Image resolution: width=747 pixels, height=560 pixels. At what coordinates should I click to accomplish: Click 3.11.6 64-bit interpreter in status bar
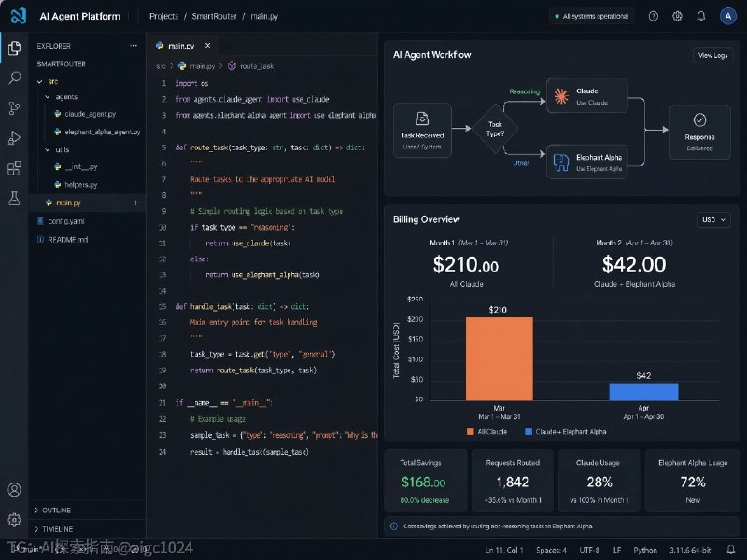[x=690, y=550]
